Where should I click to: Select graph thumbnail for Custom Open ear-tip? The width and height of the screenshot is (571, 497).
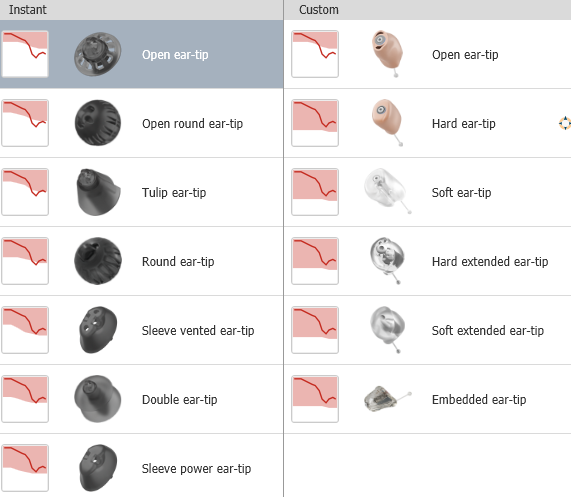coord(315,54)
